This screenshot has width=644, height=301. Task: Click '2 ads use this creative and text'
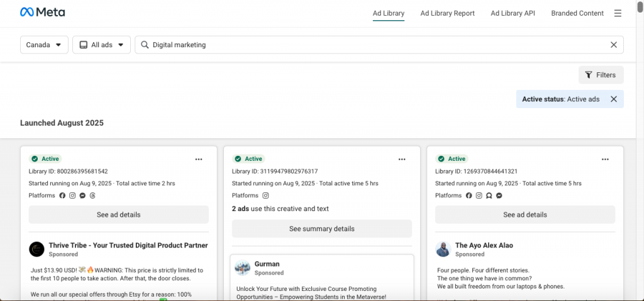tap(280, 209)
